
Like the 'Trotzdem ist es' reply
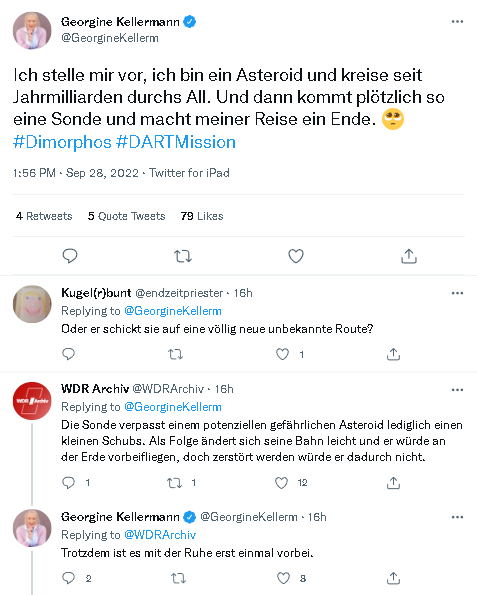(x=283, y=578)
